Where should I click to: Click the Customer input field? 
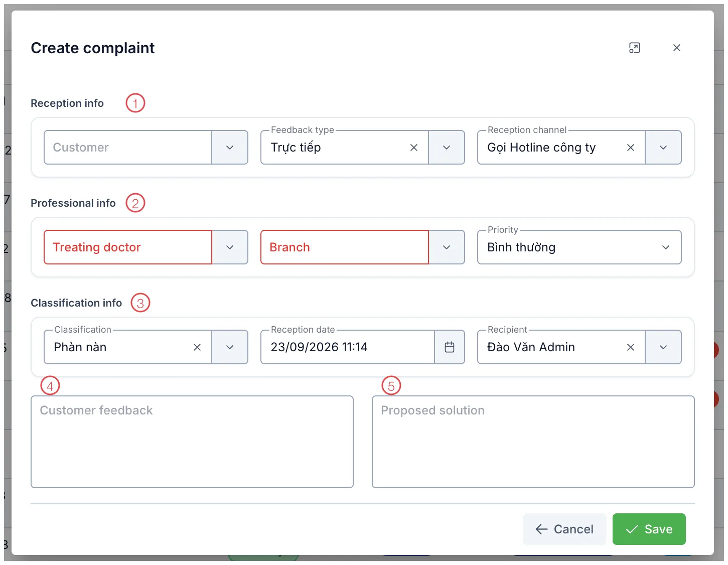tap(128, 148)
